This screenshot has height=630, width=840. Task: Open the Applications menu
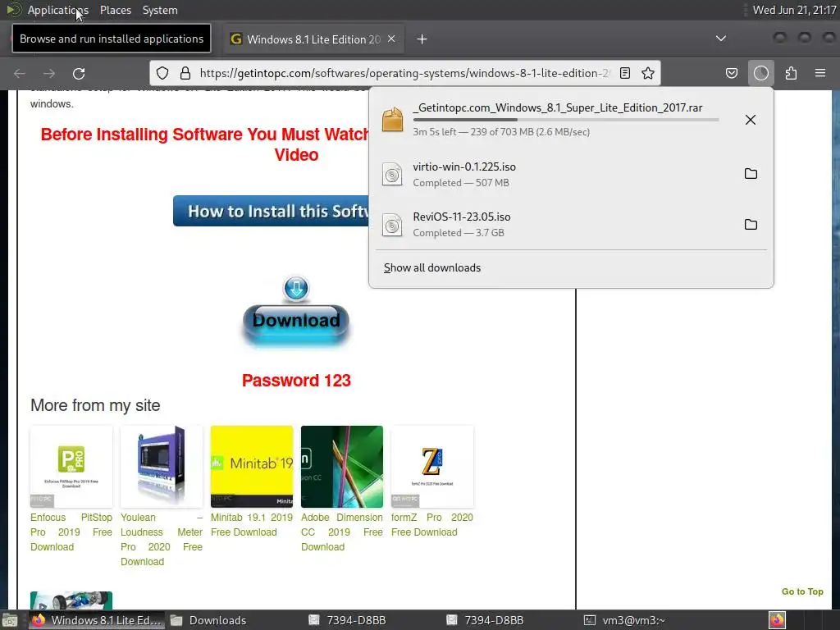[x=58, y=10]
